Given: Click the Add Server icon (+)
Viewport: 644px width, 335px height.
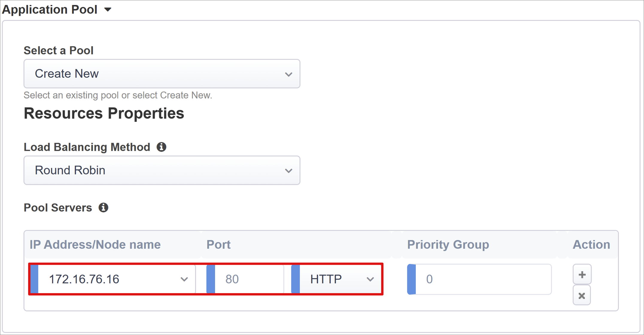Looking at the screenshot, I should [x=581, y=275].
